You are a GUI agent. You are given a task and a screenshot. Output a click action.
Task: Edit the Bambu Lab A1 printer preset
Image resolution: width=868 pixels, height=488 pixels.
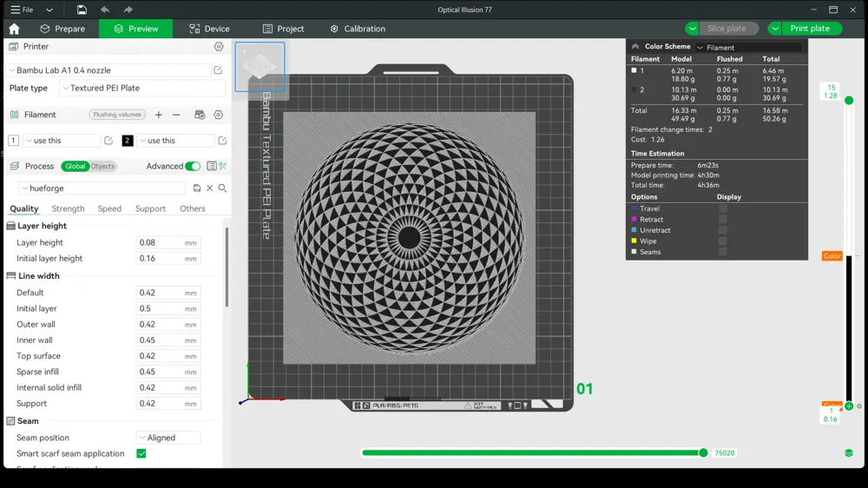[218, 70]
